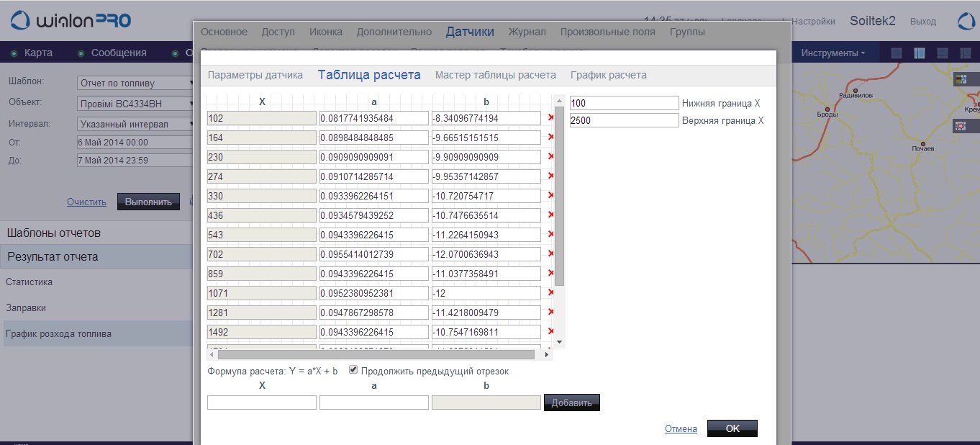This screenshot has width=980, height=445.
Task: Open the Инструменты dropdown menu
Action: (832, 53)
